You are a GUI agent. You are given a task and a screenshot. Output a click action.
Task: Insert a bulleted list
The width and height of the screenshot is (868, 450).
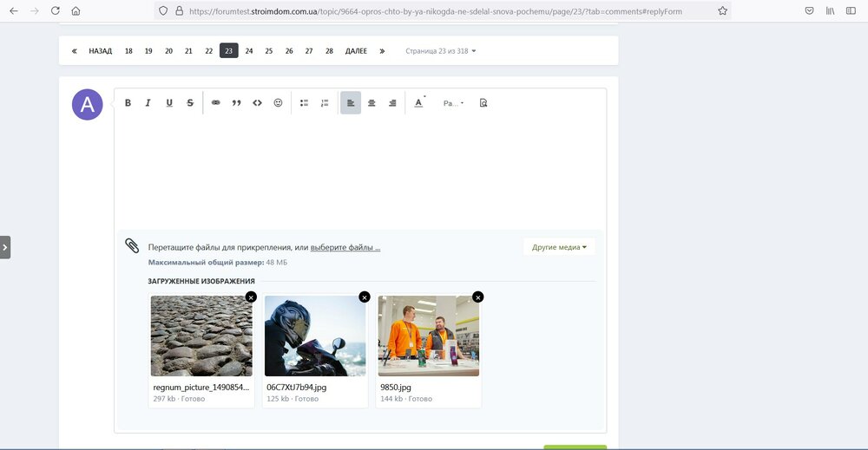click(x=305, y=103)
